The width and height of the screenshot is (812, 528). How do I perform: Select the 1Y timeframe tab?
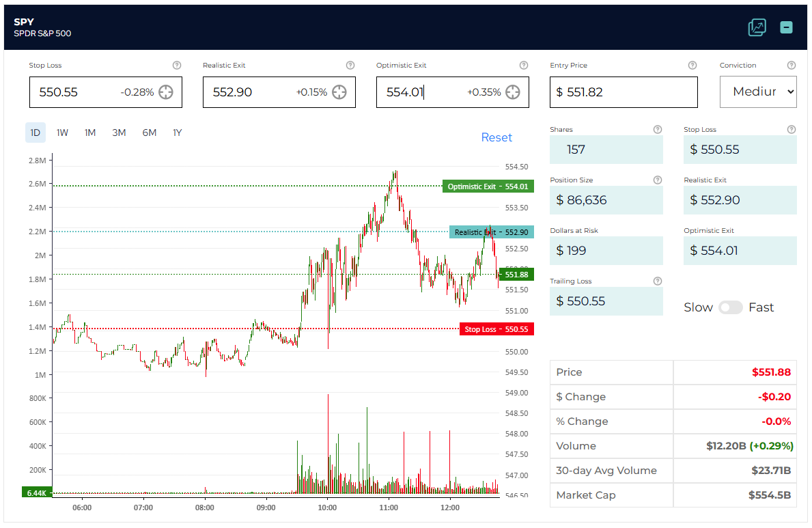pyautogui.click(x=177, y=133)
